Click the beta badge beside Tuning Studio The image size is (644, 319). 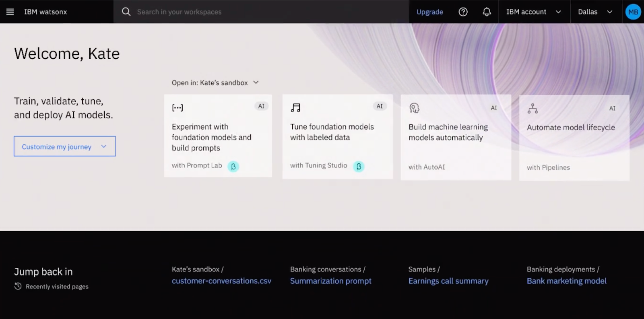(359, 166)
